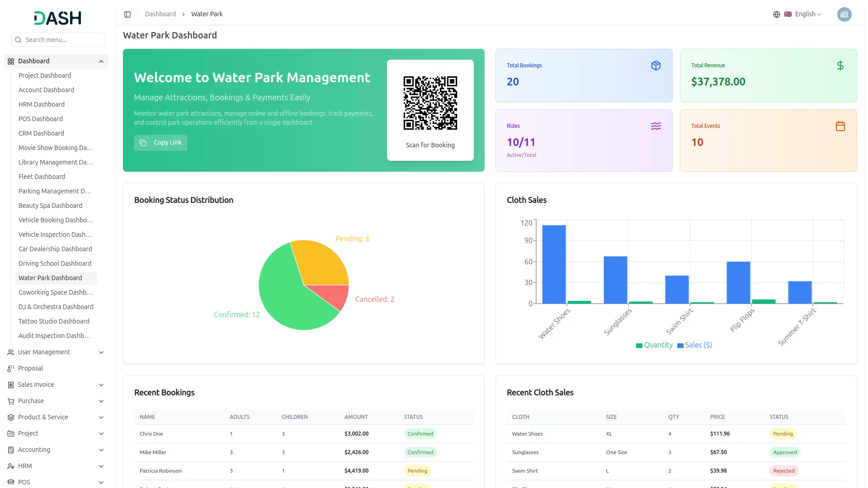Open the Fleet Dashboard menu item
The width and height of the screenshot is (868, 488).
coord(42,177)
